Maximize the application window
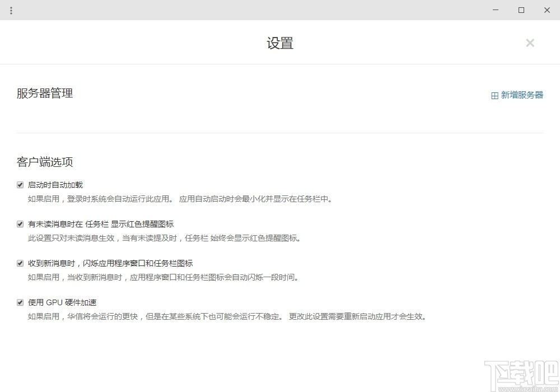 (521, 10)
